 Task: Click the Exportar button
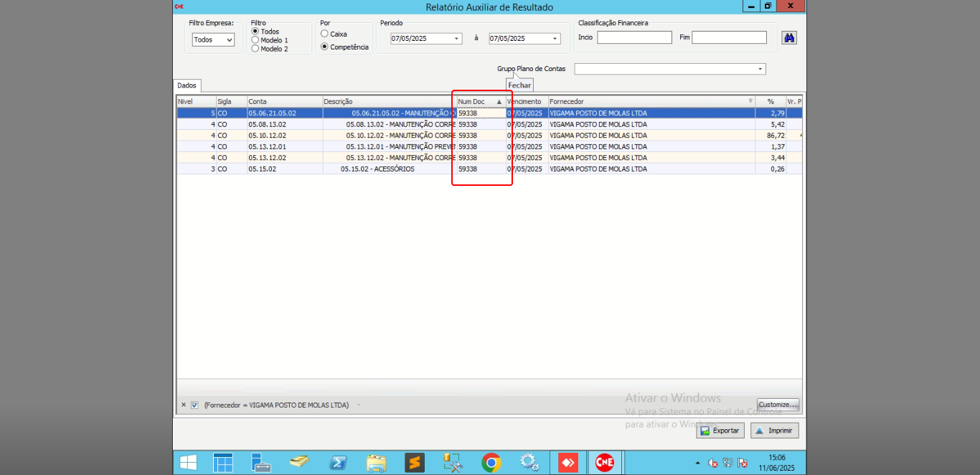[720, 431]
